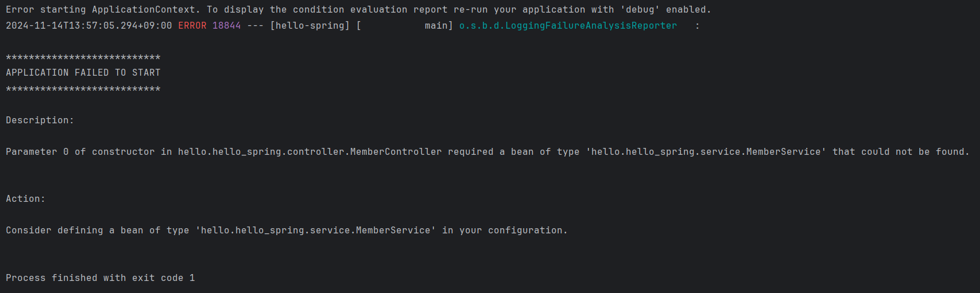Click the 'main]' thread name in the log line
This screenshot has height=293, width=980.
439,26
